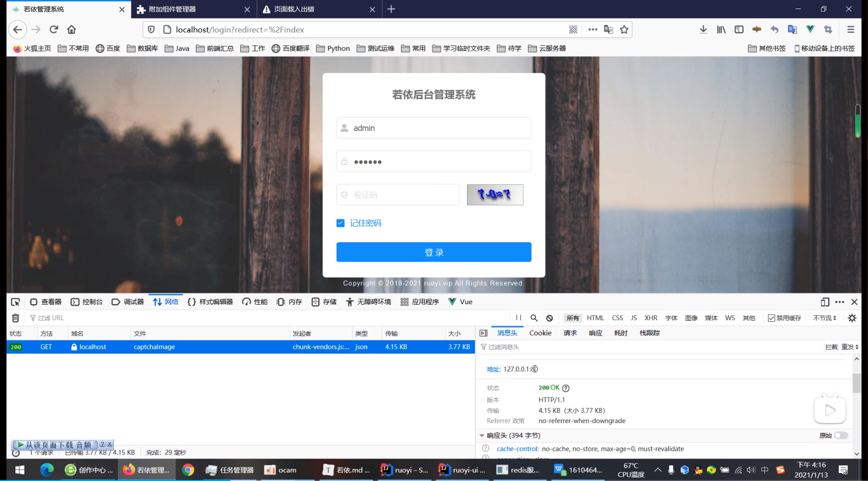This screenshot has width=868, height=481.
Task: Open the library bookshelf icon
Action: [721, 29]
